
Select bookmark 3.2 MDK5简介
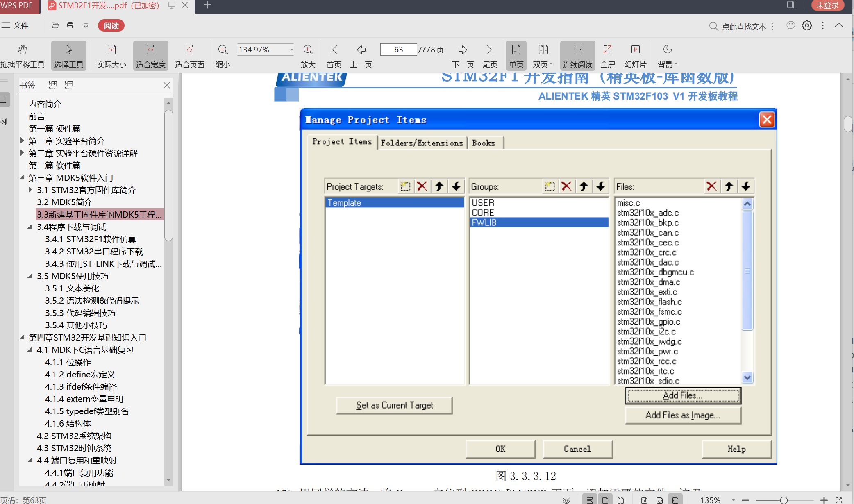(64, 202)
